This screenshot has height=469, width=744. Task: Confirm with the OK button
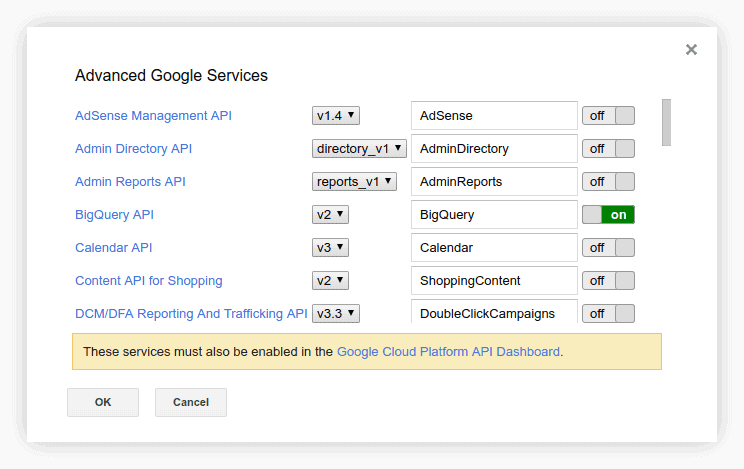tap(103, 402)
